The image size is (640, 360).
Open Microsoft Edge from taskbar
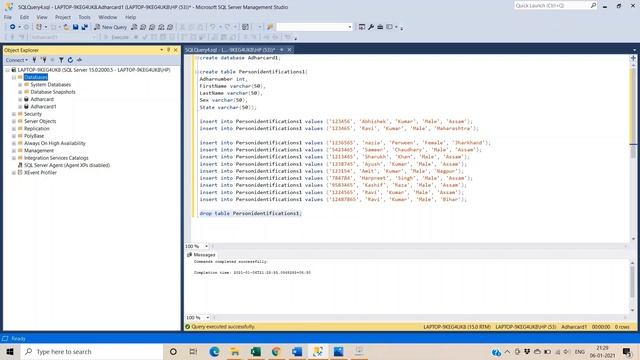214,351
